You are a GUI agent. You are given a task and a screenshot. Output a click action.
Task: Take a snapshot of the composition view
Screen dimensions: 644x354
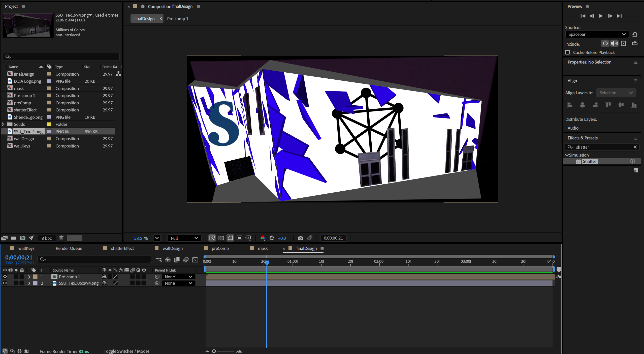point(300,238)
